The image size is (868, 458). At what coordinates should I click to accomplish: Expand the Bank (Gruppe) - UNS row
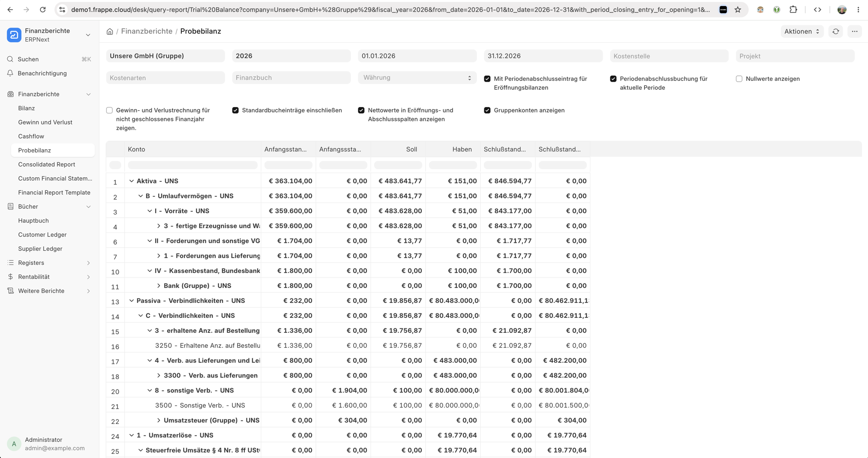click(159, 286)
